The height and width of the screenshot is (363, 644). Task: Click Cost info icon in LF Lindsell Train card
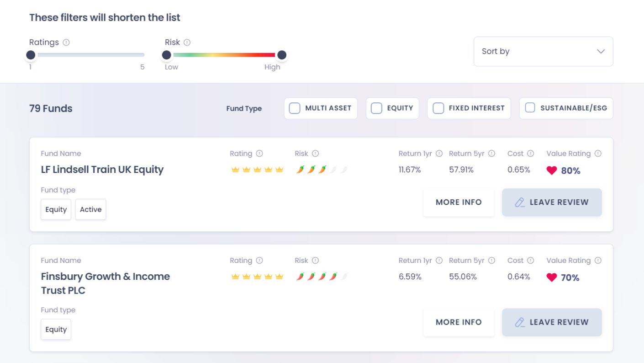(530, 154)
